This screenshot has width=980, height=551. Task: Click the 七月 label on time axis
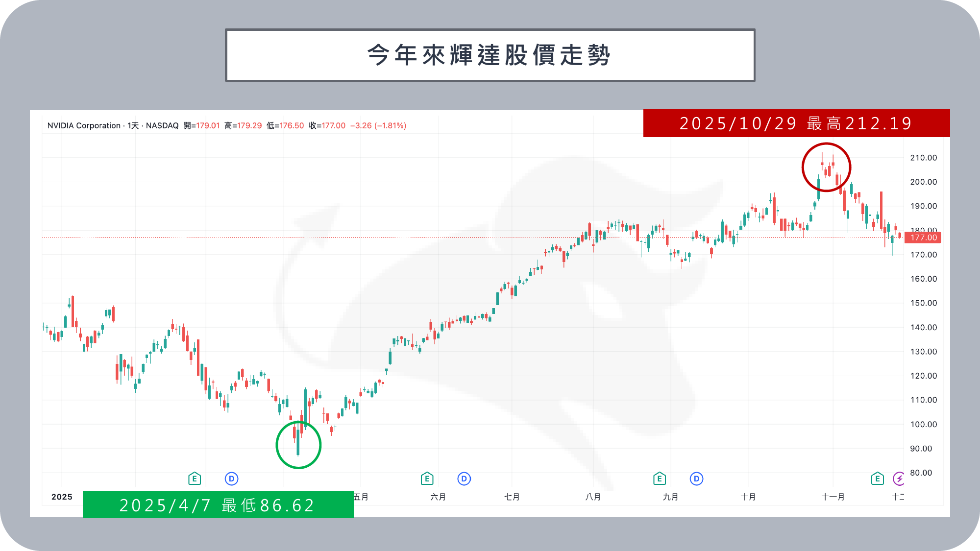[512, 497]
